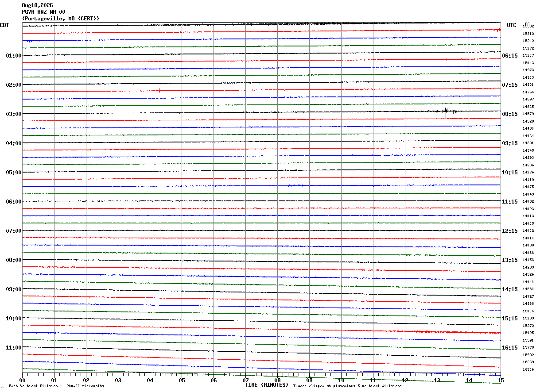Click the DC value '14391'
536x392 pixels.
tap(528, 143)
